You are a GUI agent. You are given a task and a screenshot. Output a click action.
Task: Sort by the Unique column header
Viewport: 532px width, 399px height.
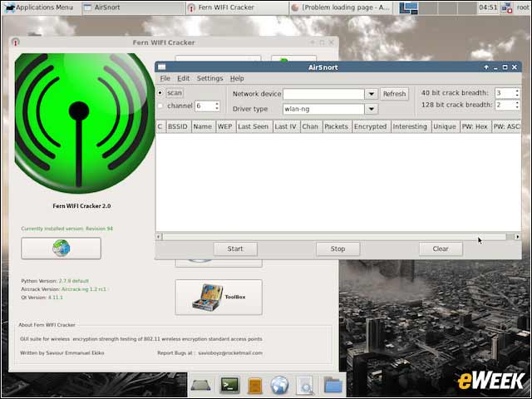[445, 126]
